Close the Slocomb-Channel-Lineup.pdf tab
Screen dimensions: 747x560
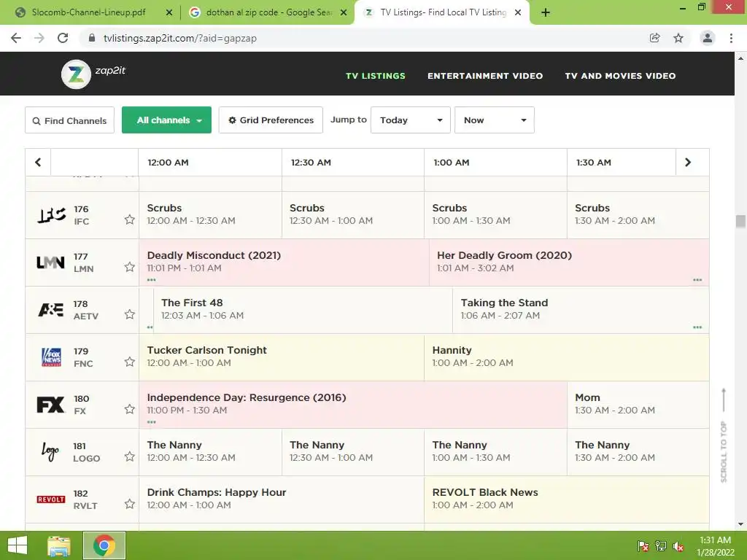[169, 12]
